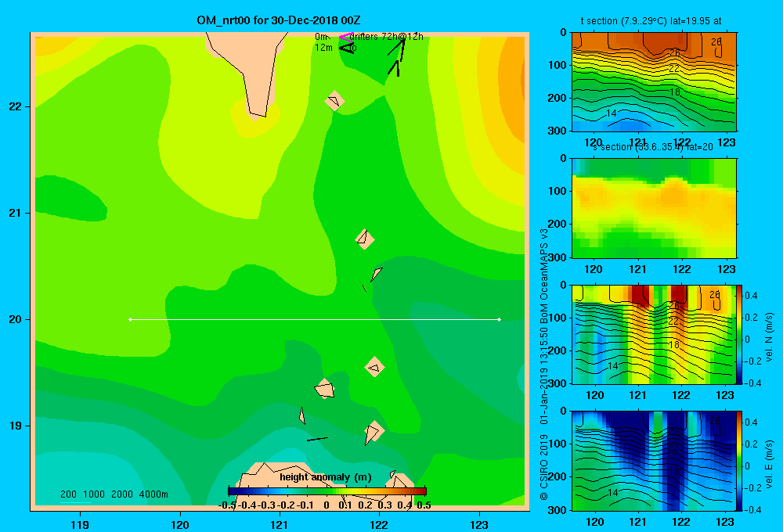The height and width of the screenshot is (532, 783).
Task: Open the vel. N velocity section panel
Action: [654, 334]
